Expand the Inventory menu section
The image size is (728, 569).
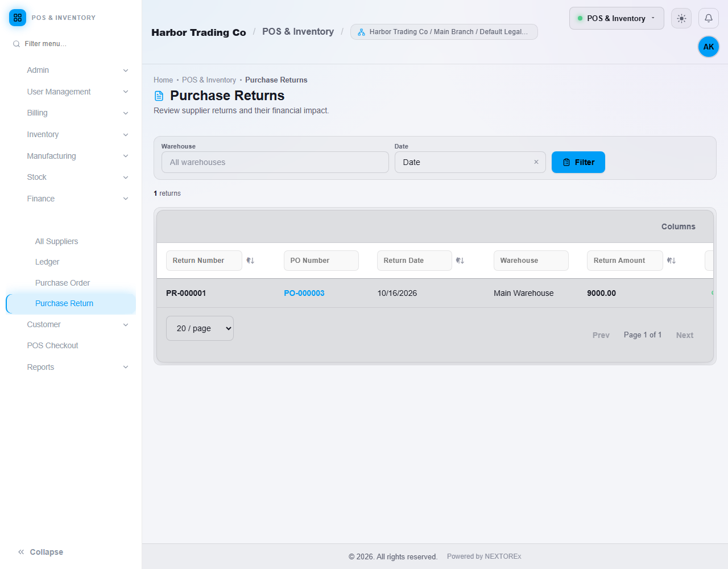click(77, 134)
